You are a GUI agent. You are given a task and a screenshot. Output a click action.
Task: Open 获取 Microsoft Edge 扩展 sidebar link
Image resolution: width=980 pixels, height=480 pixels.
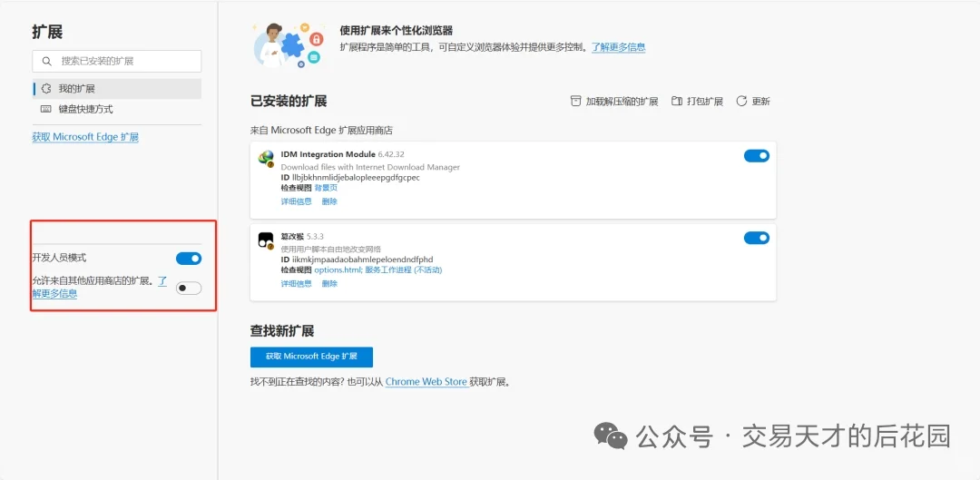pyautogui.click(x=85, y=137)
